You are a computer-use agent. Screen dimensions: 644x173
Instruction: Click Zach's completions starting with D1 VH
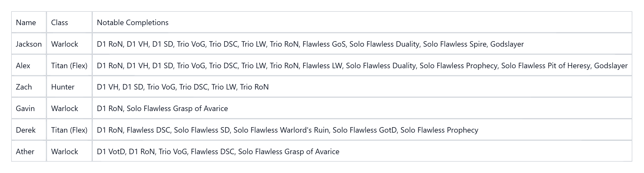pos(183,87)
